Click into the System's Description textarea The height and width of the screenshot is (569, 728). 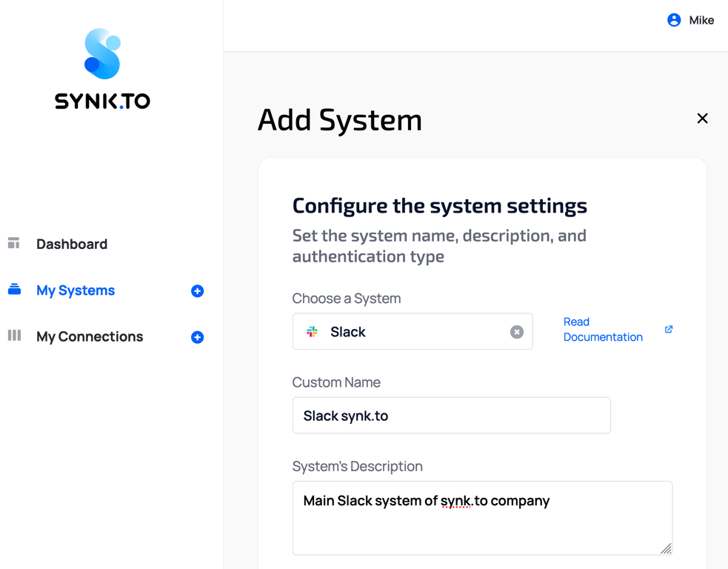pos(482,518)
